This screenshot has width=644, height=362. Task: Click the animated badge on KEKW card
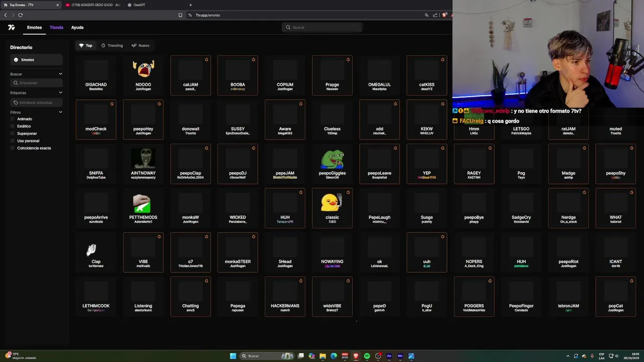(443, 104)
